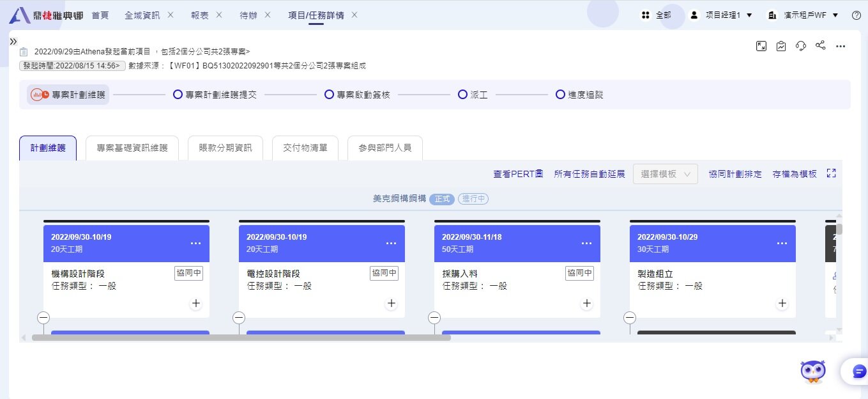868x399 pixels.
Task: Click the project report clipboard icon
Action: point(780,46)
